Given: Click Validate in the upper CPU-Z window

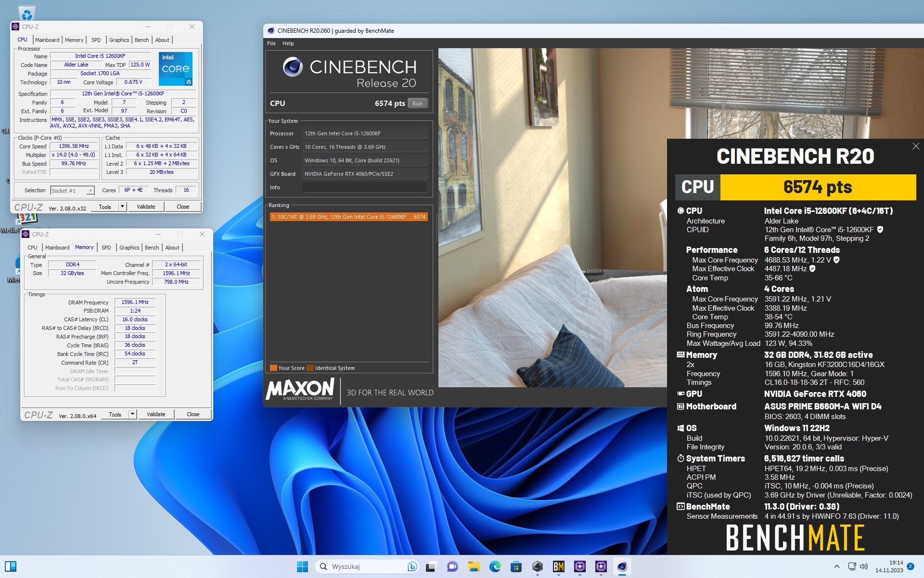Looking at the screenshot, I should pos(146,207).
